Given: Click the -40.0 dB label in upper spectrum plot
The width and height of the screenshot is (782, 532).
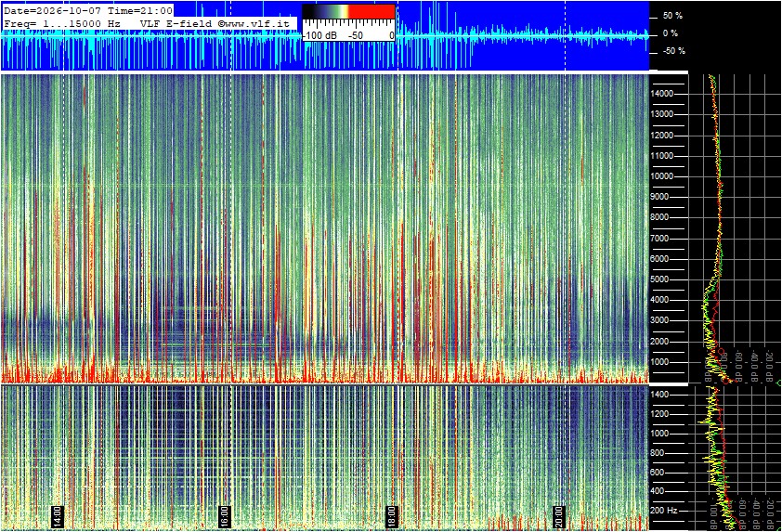Looking at the screenshot, I should pyautogui.click(x=754, y=365).
